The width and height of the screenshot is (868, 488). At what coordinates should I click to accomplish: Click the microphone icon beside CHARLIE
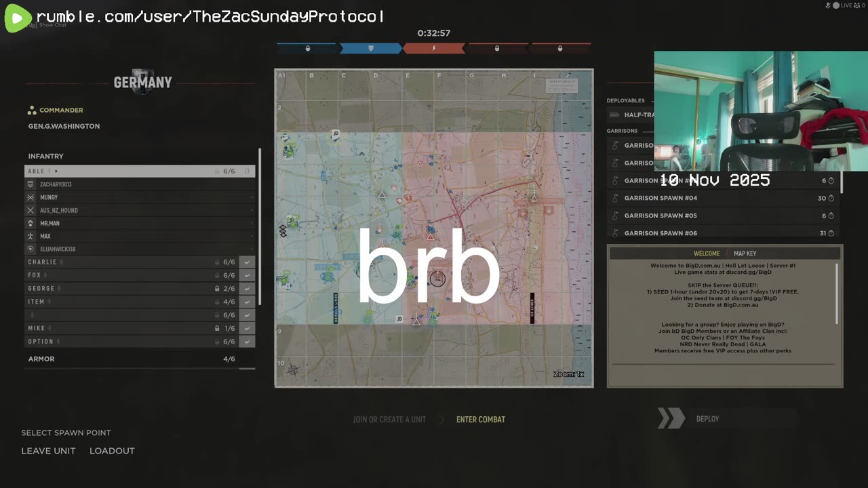pos(62,262)
